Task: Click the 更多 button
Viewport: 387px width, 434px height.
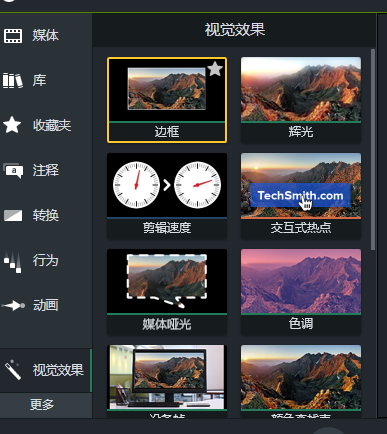Action: click(x=42, y=405)
